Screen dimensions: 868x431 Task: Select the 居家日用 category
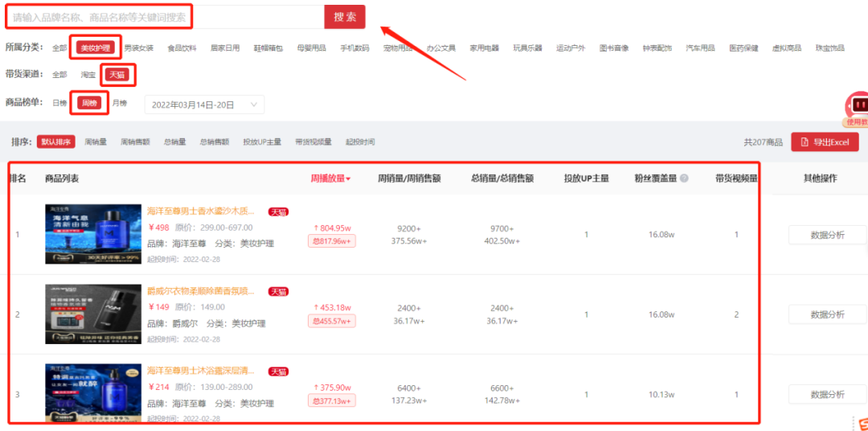(225, 48)
